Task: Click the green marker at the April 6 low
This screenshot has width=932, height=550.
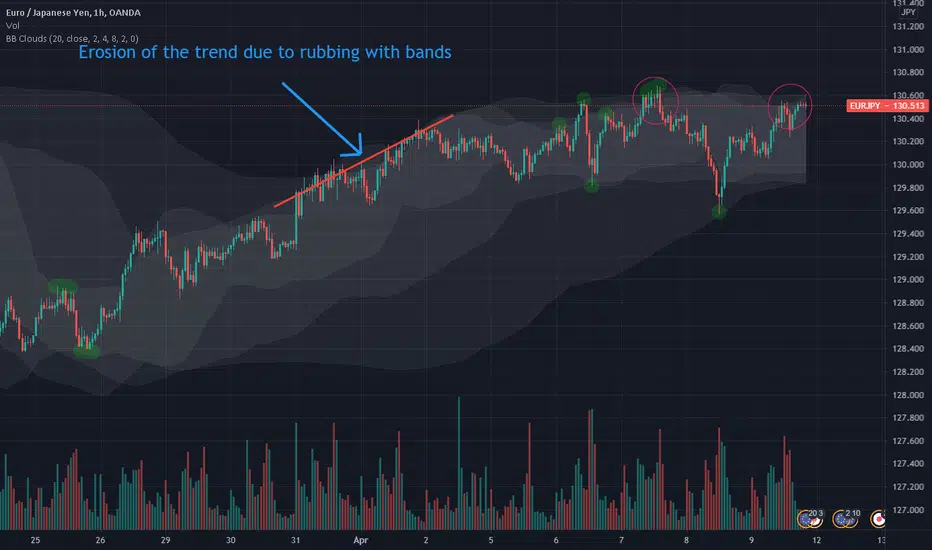Action: [x=591, y=187]
